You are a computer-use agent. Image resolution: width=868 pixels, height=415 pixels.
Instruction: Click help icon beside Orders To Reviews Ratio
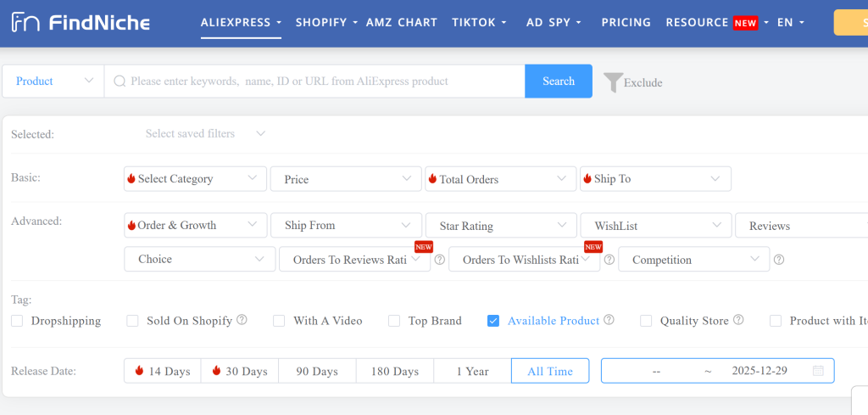coord(439,260)
